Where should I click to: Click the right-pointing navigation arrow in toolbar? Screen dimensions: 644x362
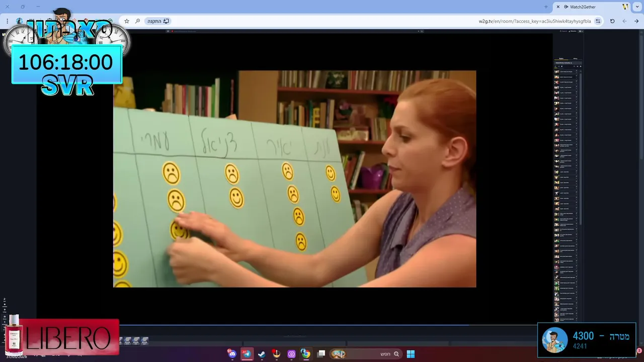(636, 21)
